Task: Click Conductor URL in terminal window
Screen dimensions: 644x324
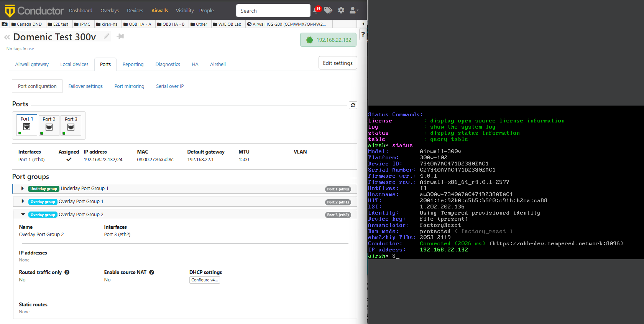Action: pyautogui.click(x=556, y=243)
